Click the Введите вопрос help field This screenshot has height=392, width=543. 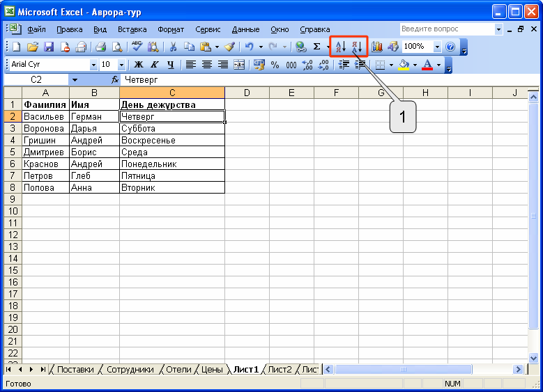point(447,29)
